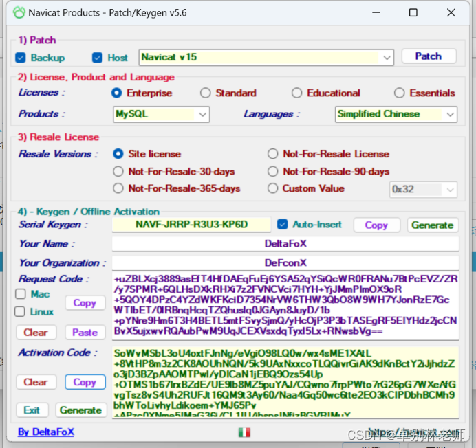Screen dimensions: 476x448
Task: Select Not-For-Resale-365-days option
Action: coord(118,188)
